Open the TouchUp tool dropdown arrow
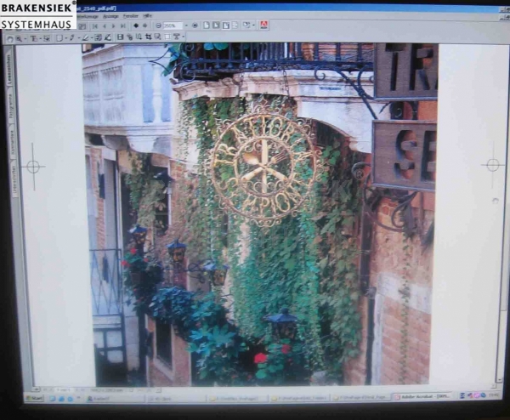 tap(184, 37)
